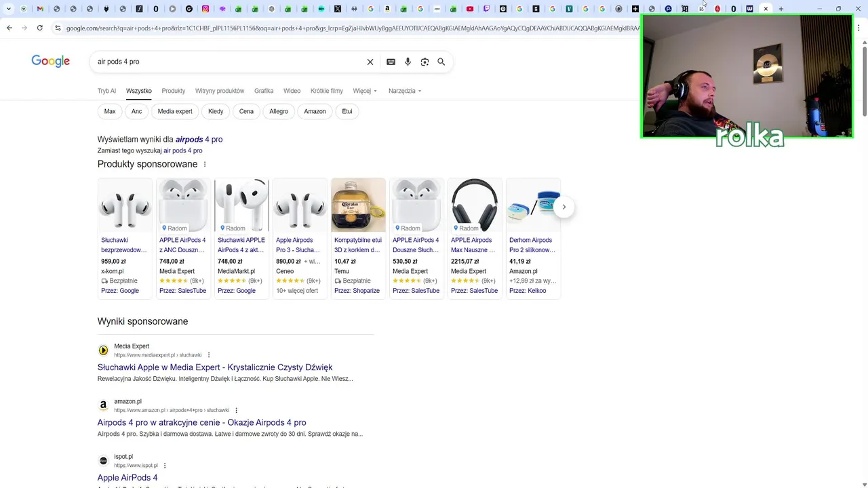The height and width of the screenshot is (488, 868).
Task: Switch to the YouTube tab
Action: [x=470, y=9]
